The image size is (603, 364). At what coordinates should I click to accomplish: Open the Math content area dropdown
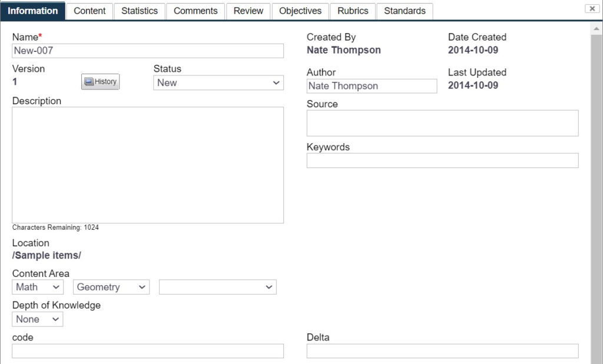(38, 287)
